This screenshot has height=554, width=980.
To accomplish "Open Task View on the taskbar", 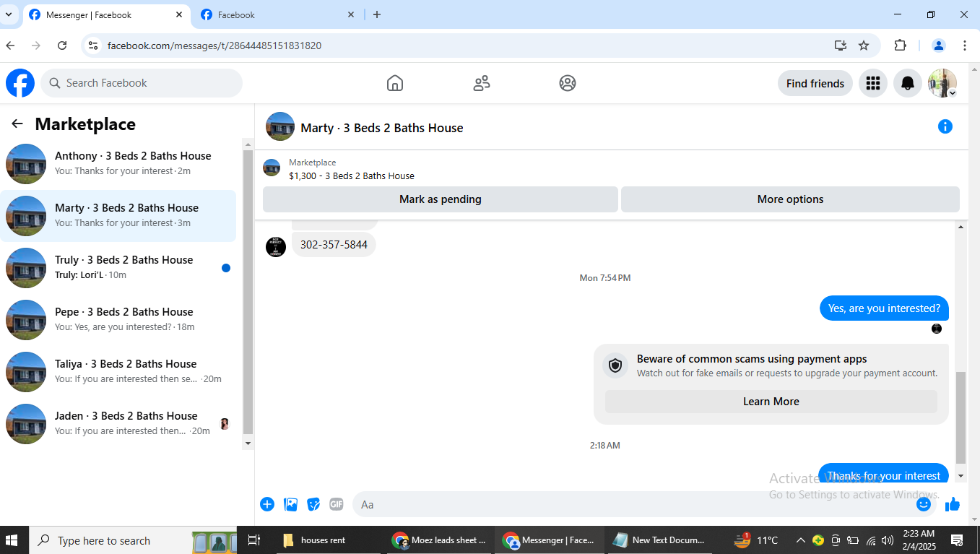I will 253,540.
